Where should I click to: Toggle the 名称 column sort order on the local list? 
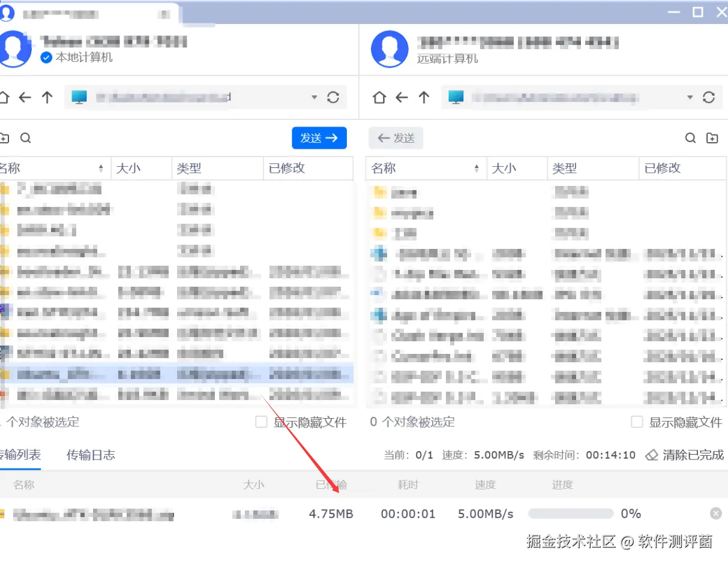101,168
